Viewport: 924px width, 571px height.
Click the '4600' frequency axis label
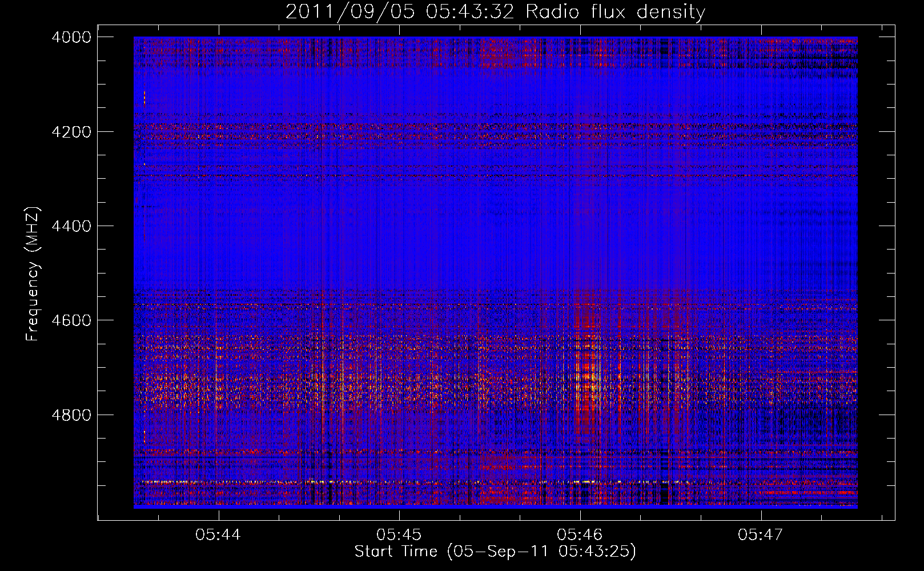tap(71, 320)
